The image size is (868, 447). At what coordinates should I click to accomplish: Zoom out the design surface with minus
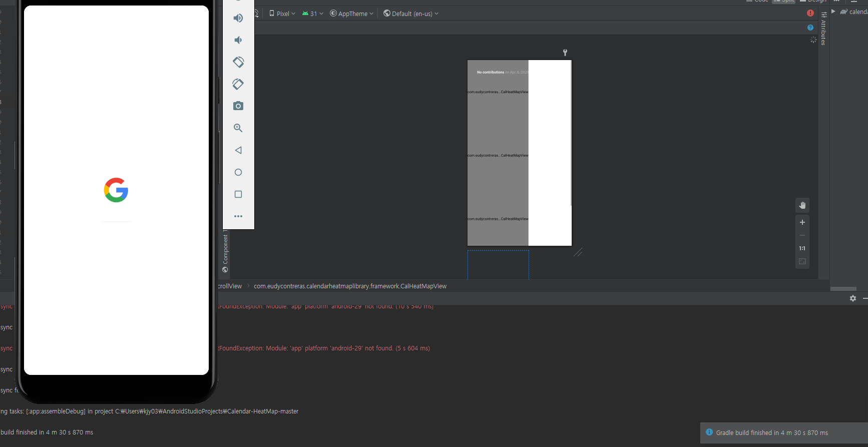coord(802,235)
